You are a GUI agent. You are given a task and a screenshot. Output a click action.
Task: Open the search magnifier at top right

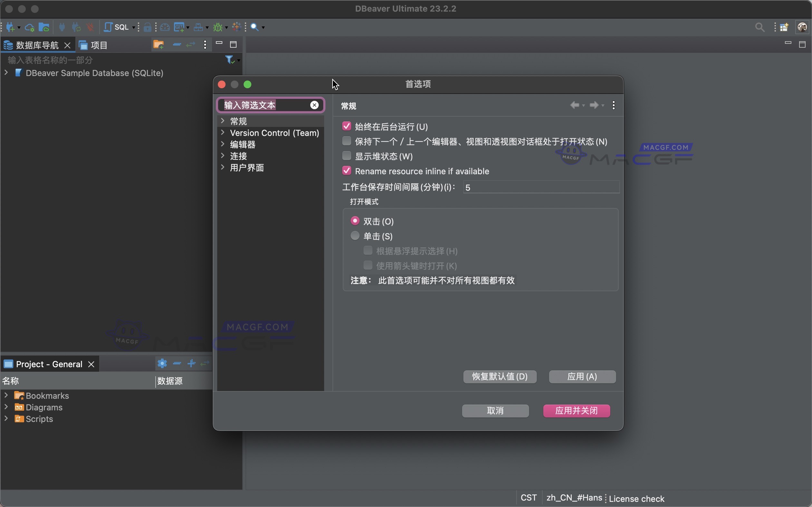click(760, 27)
